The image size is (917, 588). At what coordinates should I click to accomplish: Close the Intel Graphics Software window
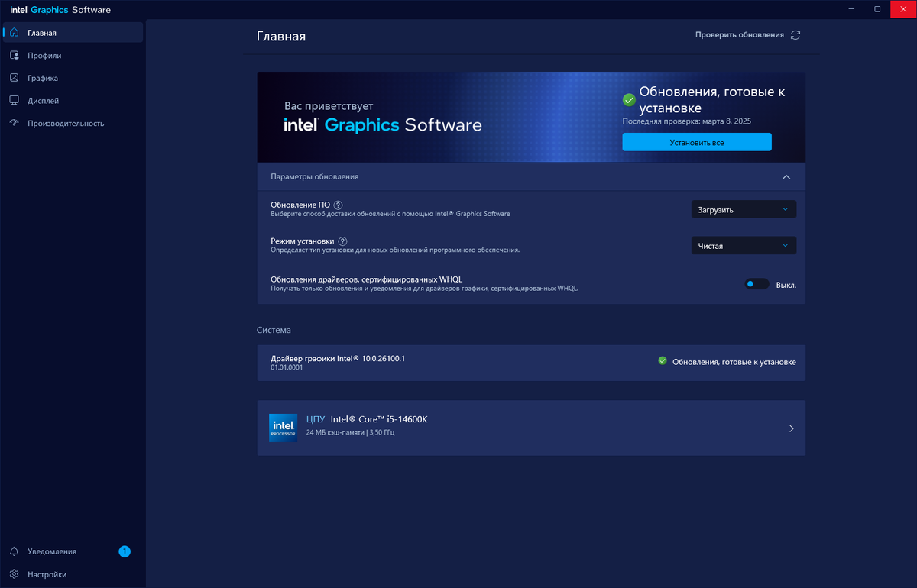pos(903,9)
